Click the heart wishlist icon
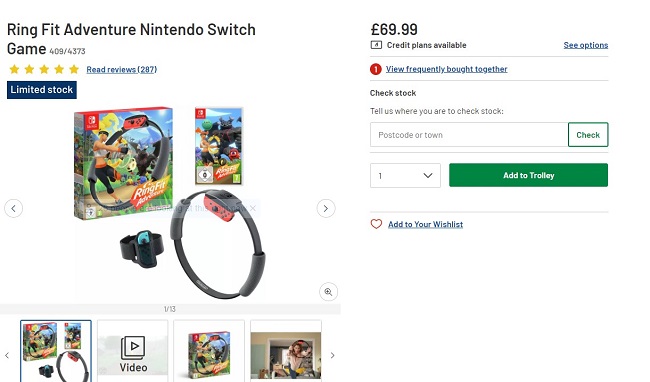650x382 pixels. [376, 224]
